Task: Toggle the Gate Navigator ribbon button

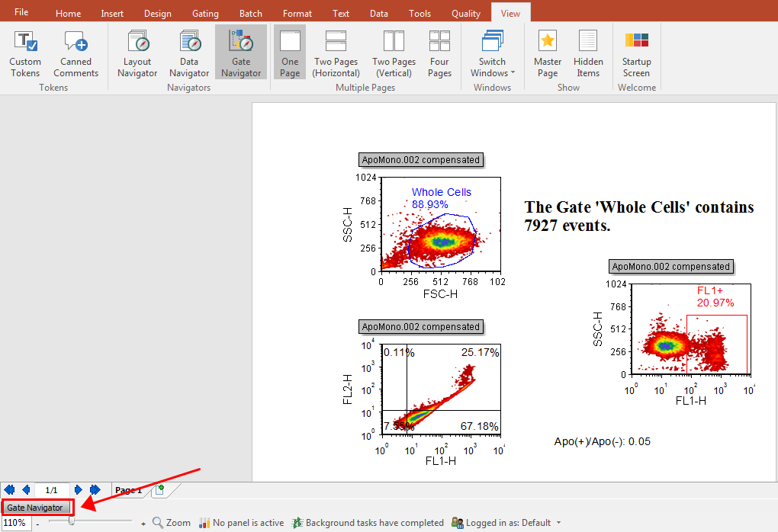Action: coord(241,53)
